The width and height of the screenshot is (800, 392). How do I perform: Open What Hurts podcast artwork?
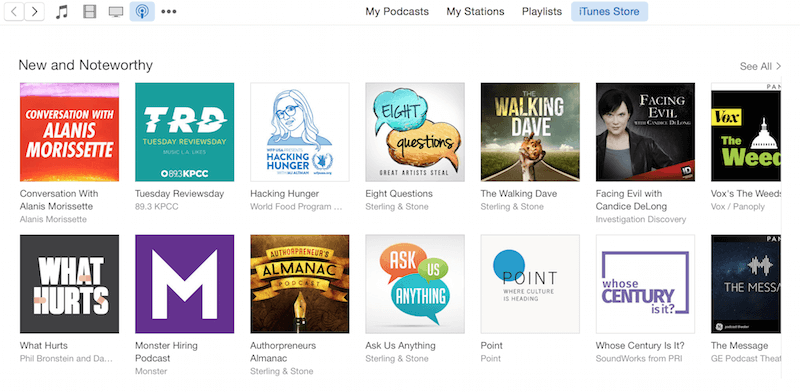point(69,284)
